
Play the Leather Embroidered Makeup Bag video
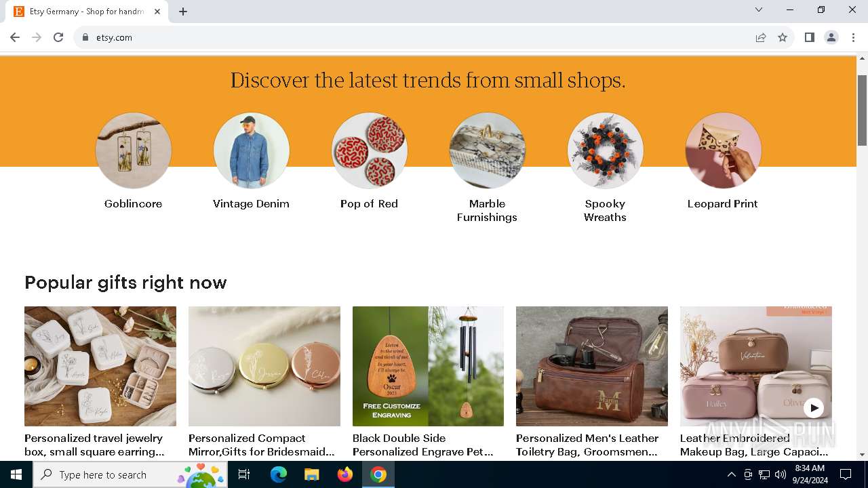(x=814, y=408)
